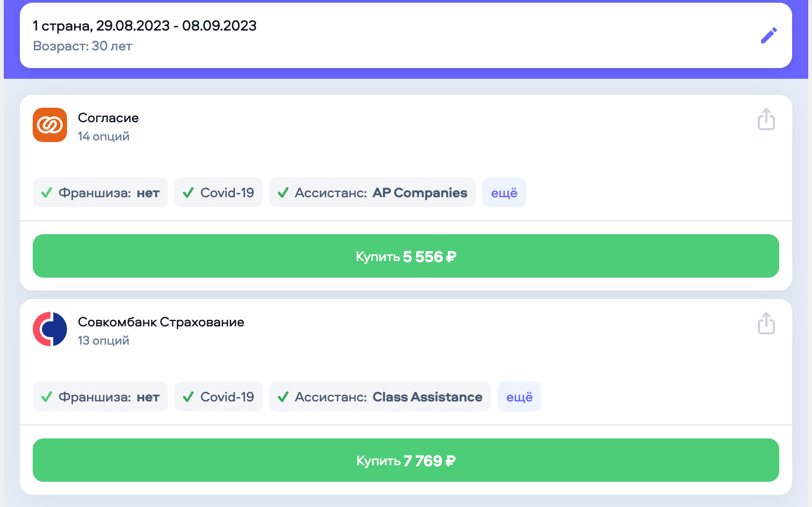
Task: Open the 14 опций list for Согласие
Action: pos(104,137)
